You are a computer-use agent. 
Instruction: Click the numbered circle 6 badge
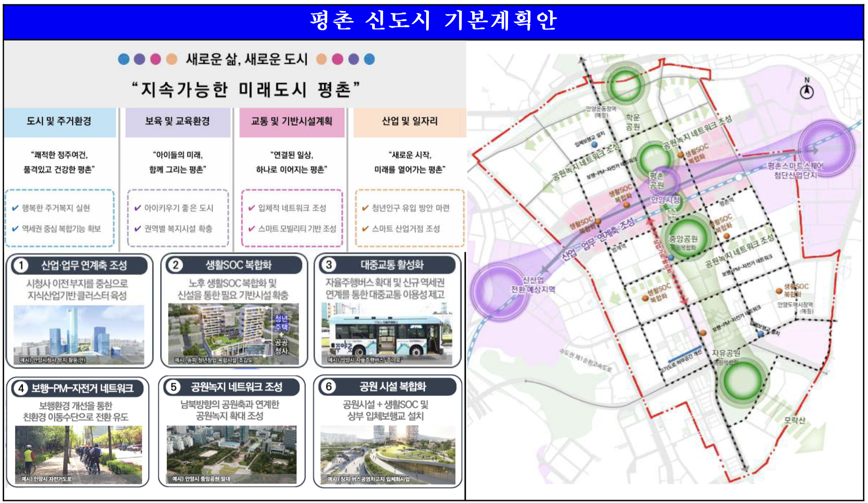coord(329,387)
